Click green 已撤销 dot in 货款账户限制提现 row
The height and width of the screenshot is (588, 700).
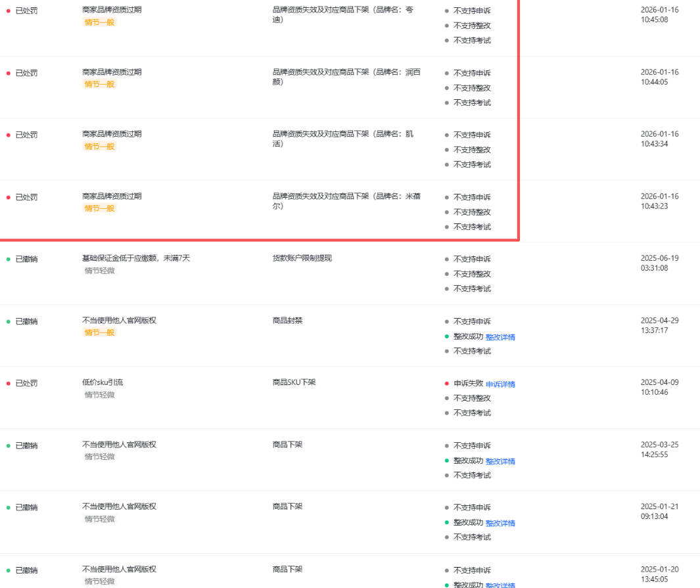tap(9, 260)
